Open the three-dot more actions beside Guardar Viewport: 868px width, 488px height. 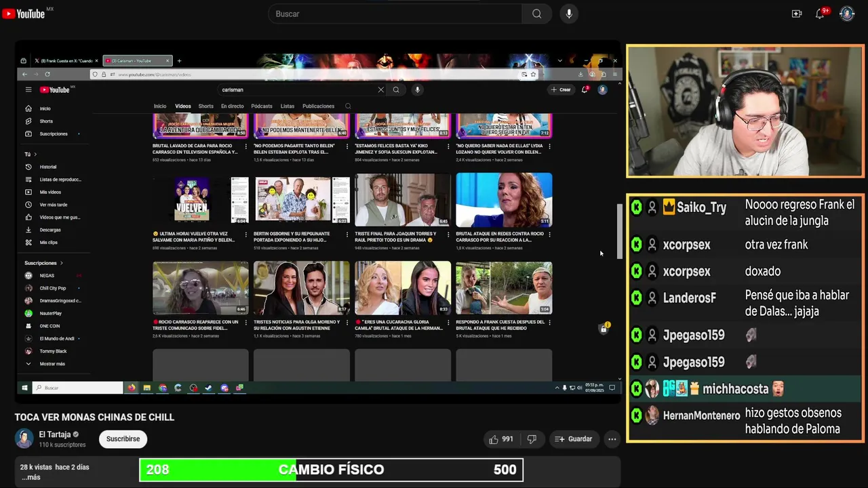[x=612, y=439]
